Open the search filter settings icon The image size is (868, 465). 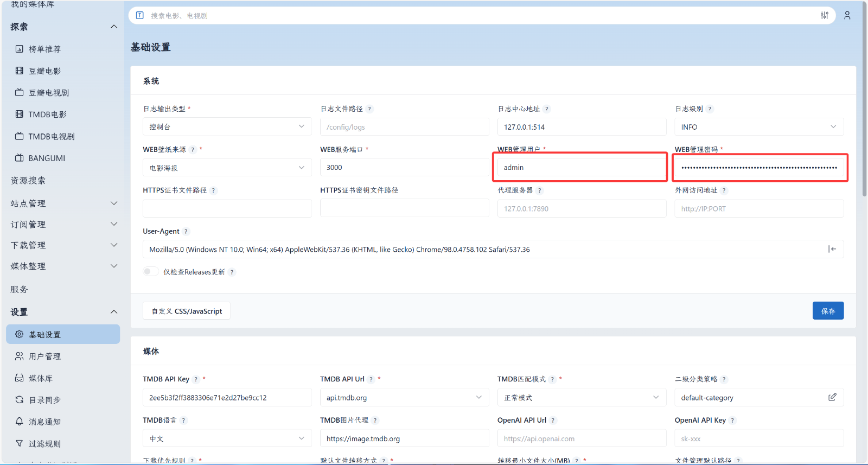(x=824, y=16)
